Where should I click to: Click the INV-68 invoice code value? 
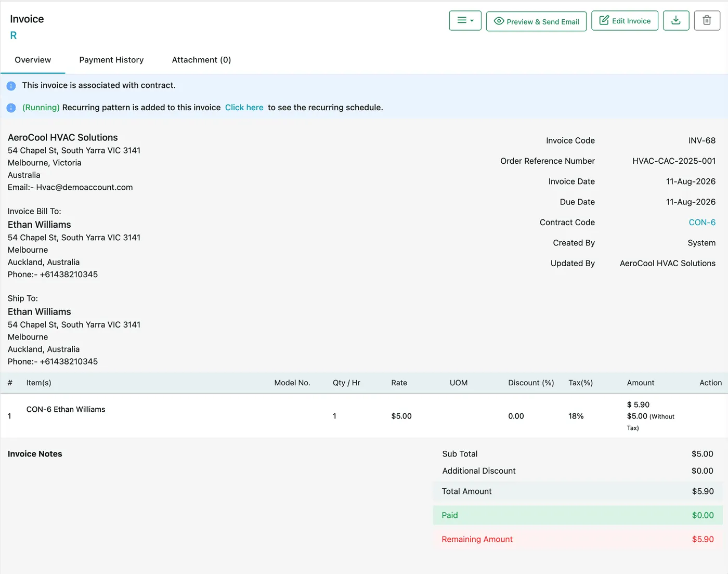[702, 141]
